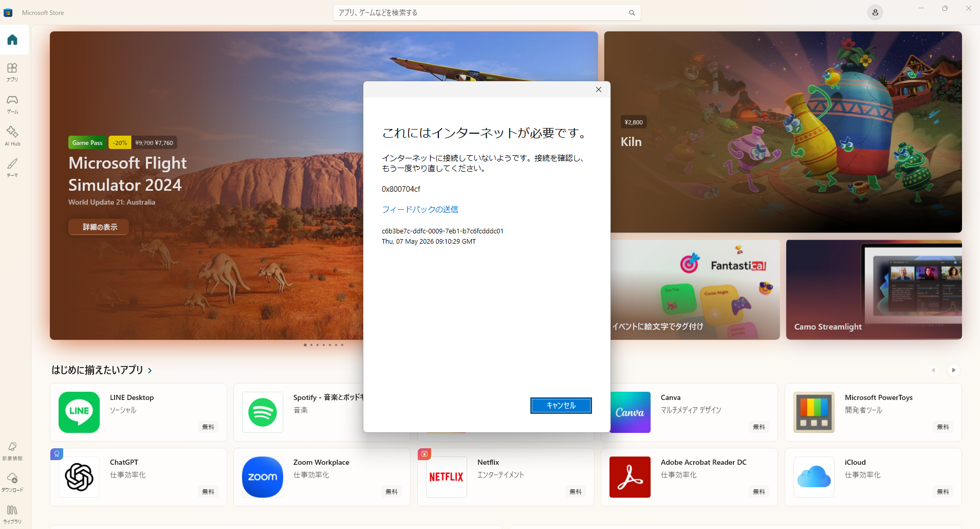Open 新着情報 in the sidebar
Screen dimensions: 980x529
[12, 451]
